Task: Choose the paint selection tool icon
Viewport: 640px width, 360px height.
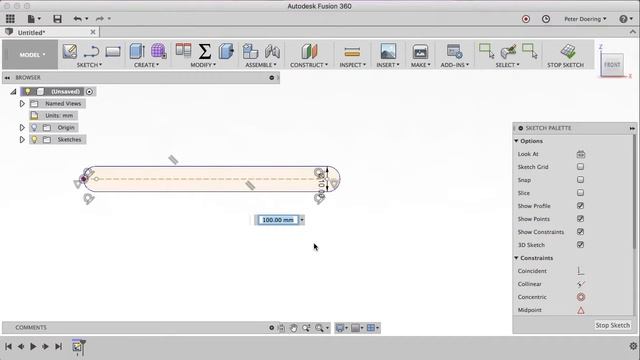Action: click(x=508, y=51)
